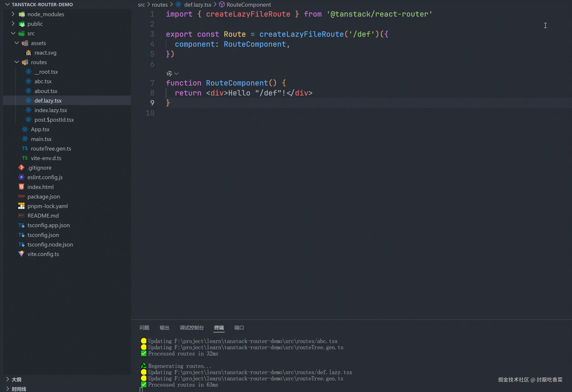The image size is (572, 392).
Task: Click the RouteComponent cube icon in breadcrumb
Action: pyautogui.click(x=222, y=4)
